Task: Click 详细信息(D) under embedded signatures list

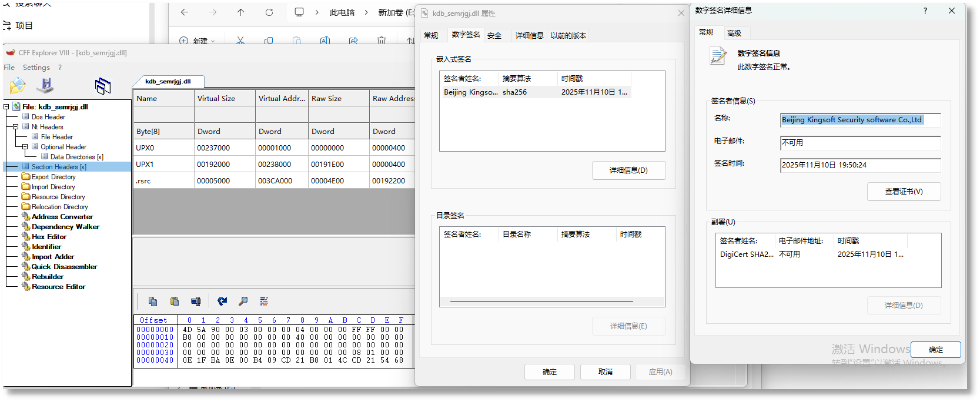Action: point(628,170)
